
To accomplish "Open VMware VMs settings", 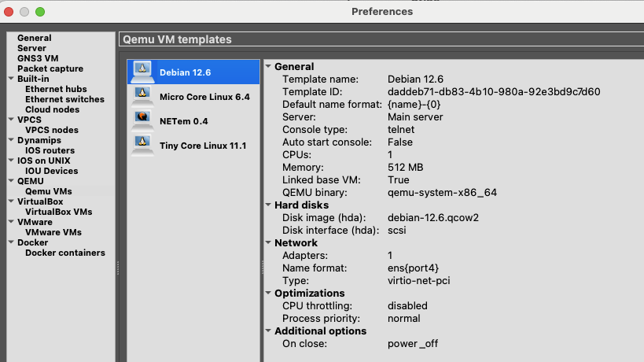I will point(53,232).
